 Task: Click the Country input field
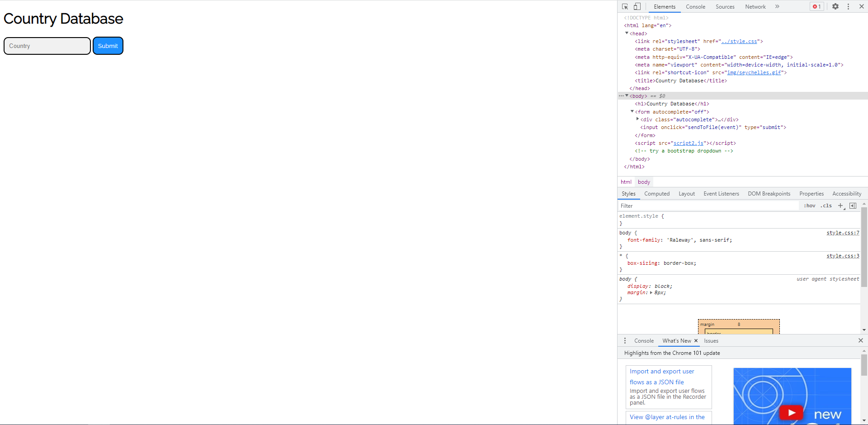click(47, 46)
